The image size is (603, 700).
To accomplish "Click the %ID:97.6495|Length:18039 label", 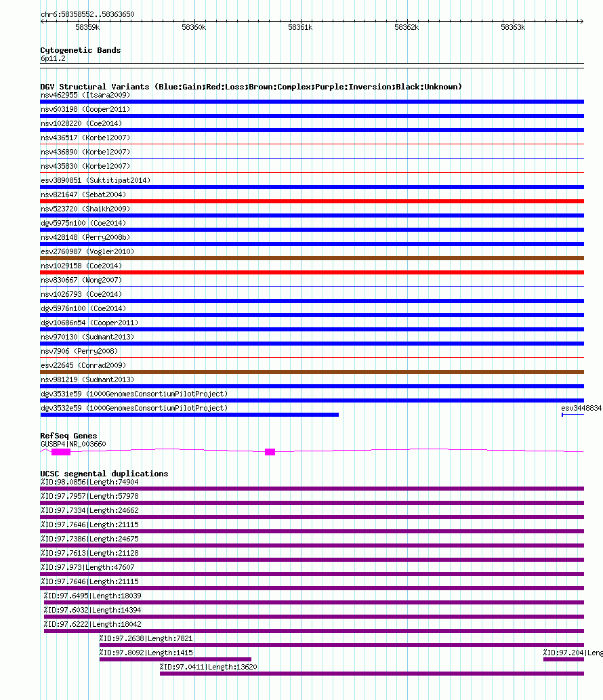I will coord(92,596).
